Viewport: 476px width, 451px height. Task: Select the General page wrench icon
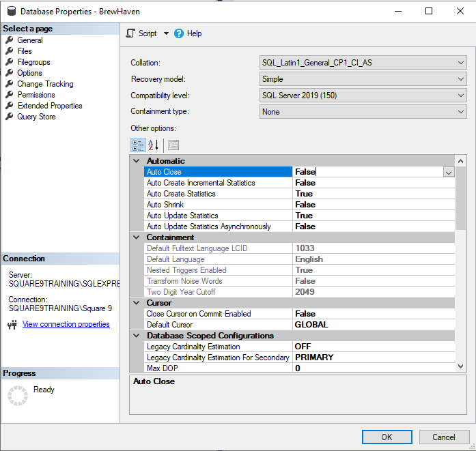[x=10, y=40]
